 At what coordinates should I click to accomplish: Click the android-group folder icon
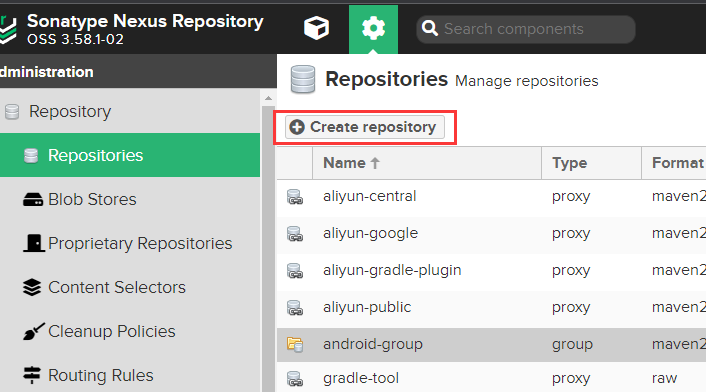point(295,345)
